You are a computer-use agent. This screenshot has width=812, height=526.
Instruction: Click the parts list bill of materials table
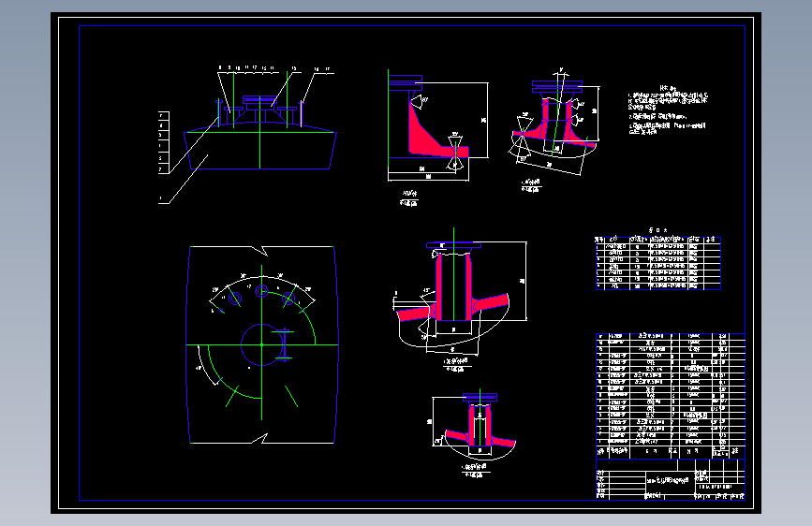pyautogui.click(x=670, y=396)
